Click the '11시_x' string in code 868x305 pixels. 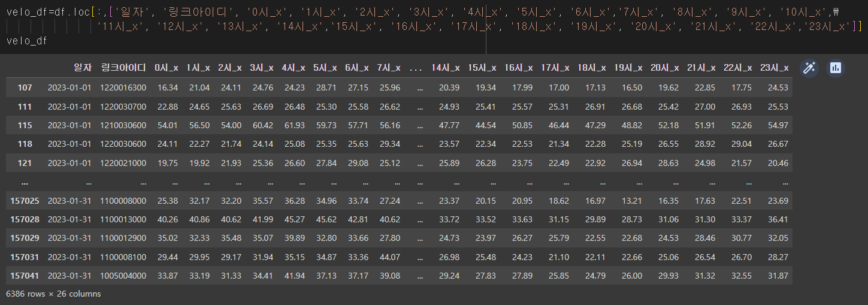(x=120, y=26)
